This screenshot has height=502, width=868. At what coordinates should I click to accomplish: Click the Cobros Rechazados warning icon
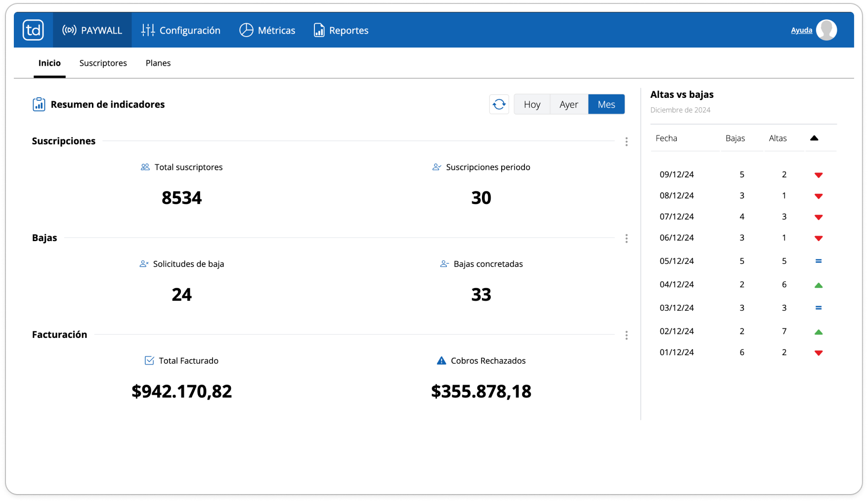pos(441,361)
